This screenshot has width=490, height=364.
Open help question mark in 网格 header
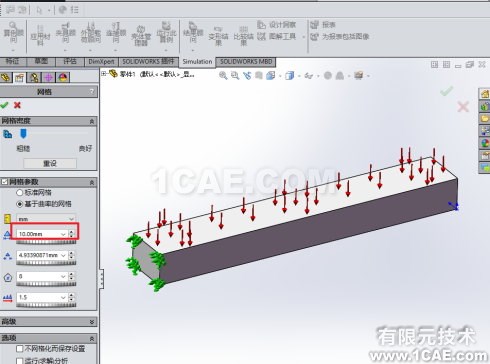tap(92, 92)
